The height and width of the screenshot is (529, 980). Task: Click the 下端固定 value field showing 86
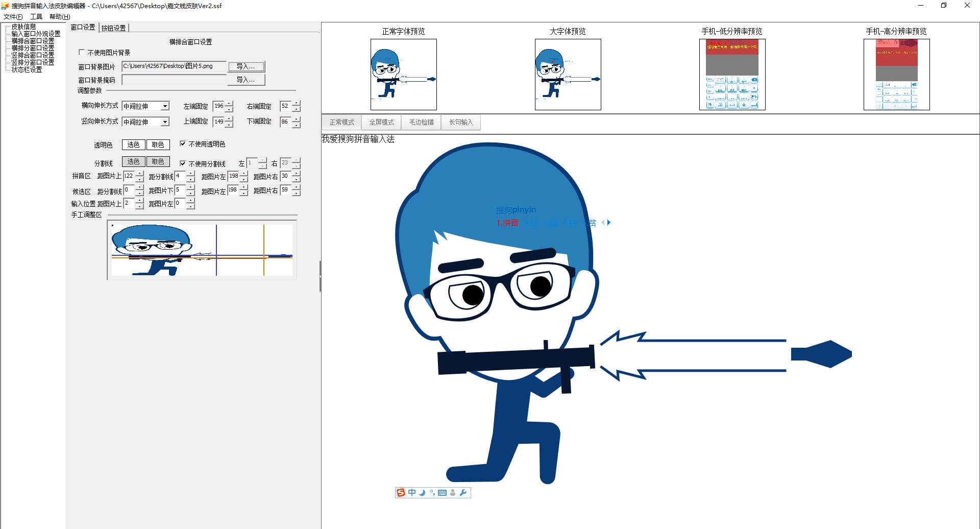[x=286, y=122]
